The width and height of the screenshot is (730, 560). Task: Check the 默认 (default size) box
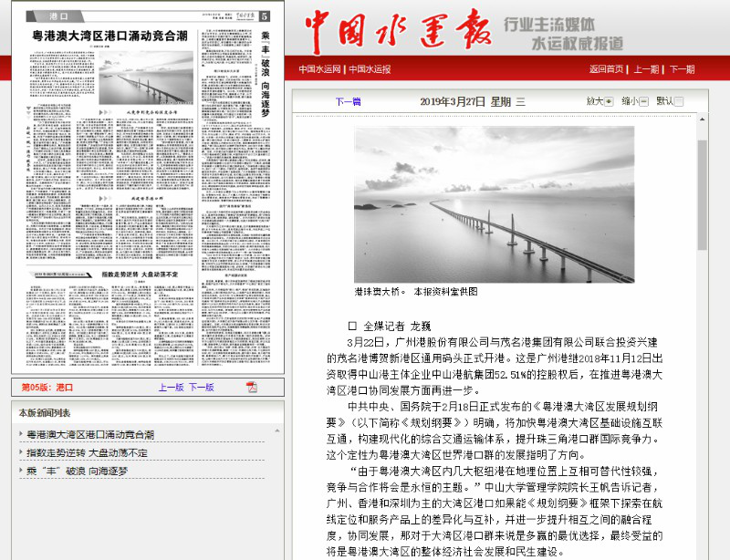678,101
